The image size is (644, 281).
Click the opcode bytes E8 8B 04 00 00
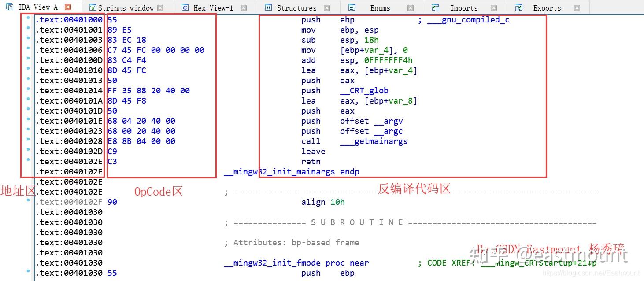tap(141, 141)
